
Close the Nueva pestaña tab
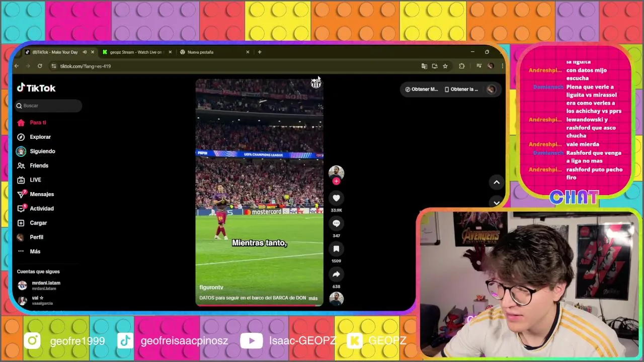248,52
